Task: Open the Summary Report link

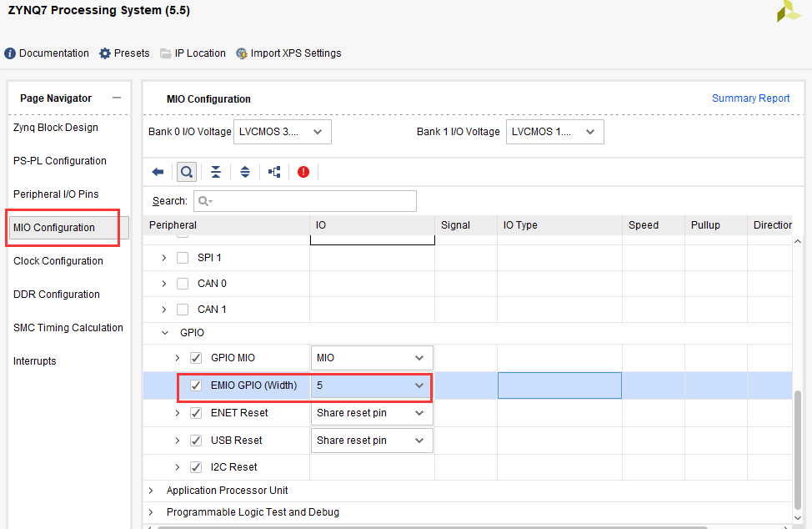Action: (750, 98)
